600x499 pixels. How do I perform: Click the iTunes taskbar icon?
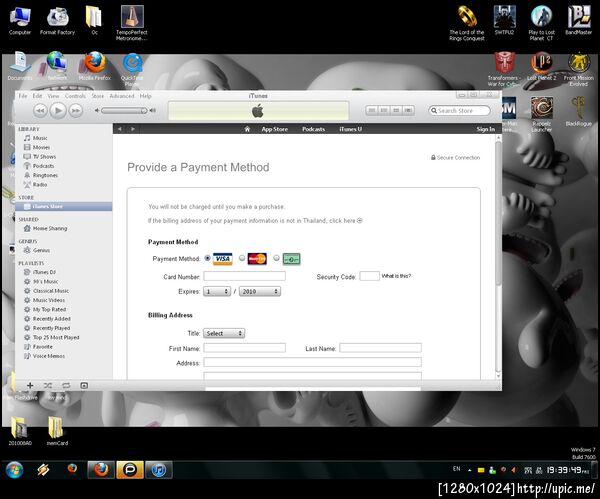pyautogui.click(x=158, y=470)
